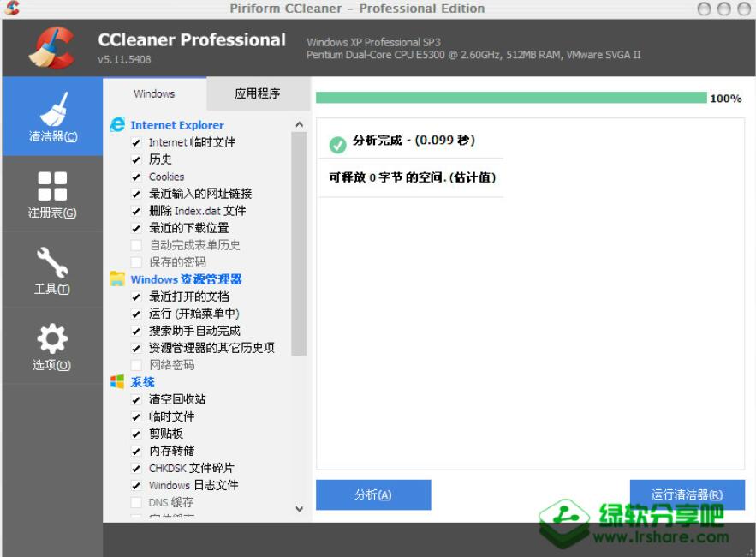The width and height of the screenshot is (756, 557).
Task: Open the Cleaner (清洁器) section
Action: point(52,117)
